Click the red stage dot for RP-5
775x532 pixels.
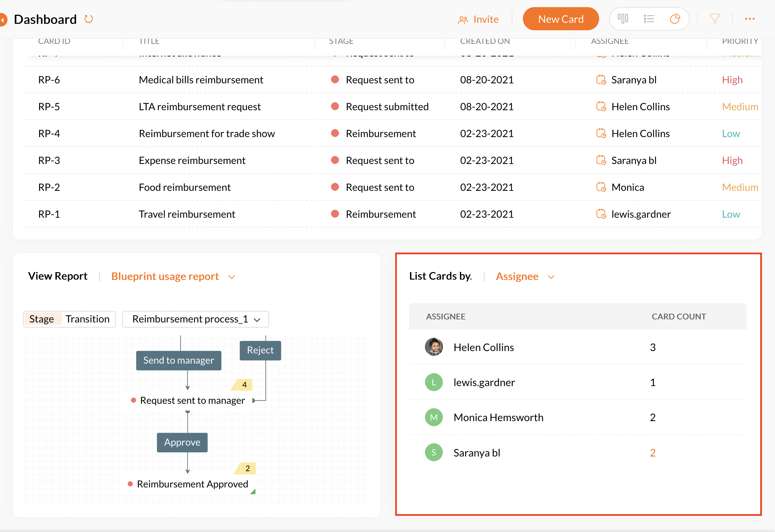tap(335, 106)
